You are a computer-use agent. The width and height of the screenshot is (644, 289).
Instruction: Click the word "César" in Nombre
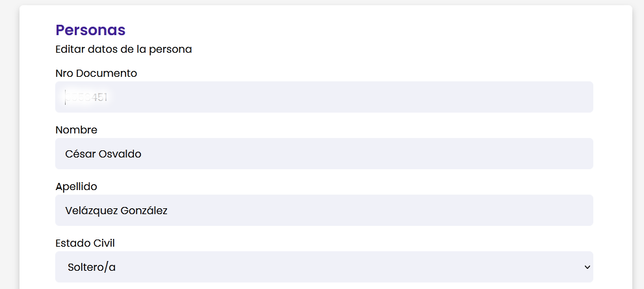(x=80, y=154)
